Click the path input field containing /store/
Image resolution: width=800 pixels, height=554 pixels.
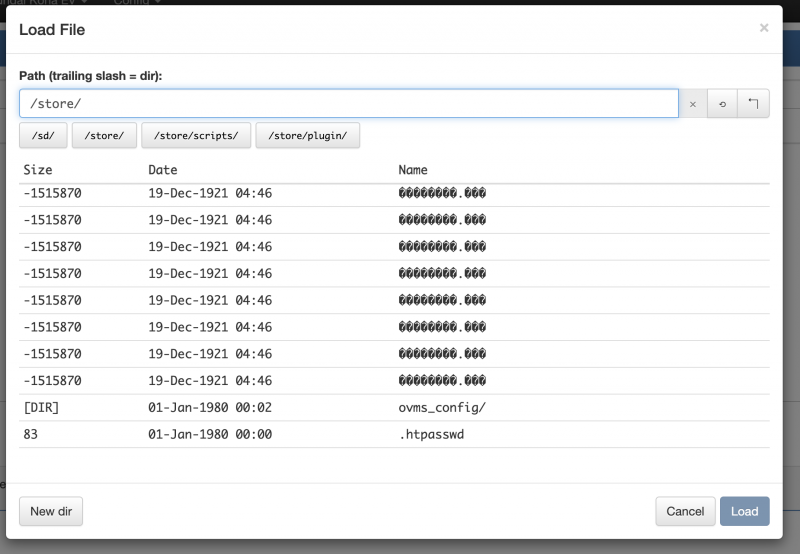coord(349,104)
